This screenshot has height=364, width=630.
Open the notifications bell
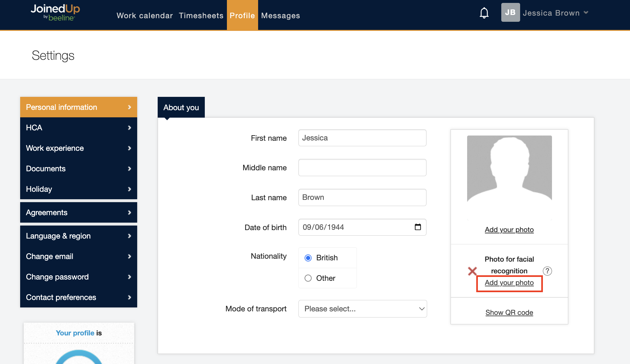[484, 13]
